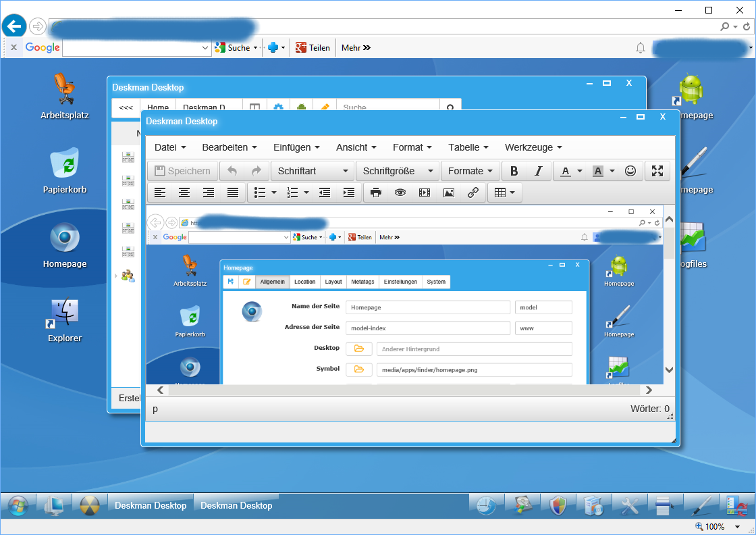
Task: Open the Bearbeiten menu
Action: click(x=230, y=148)
